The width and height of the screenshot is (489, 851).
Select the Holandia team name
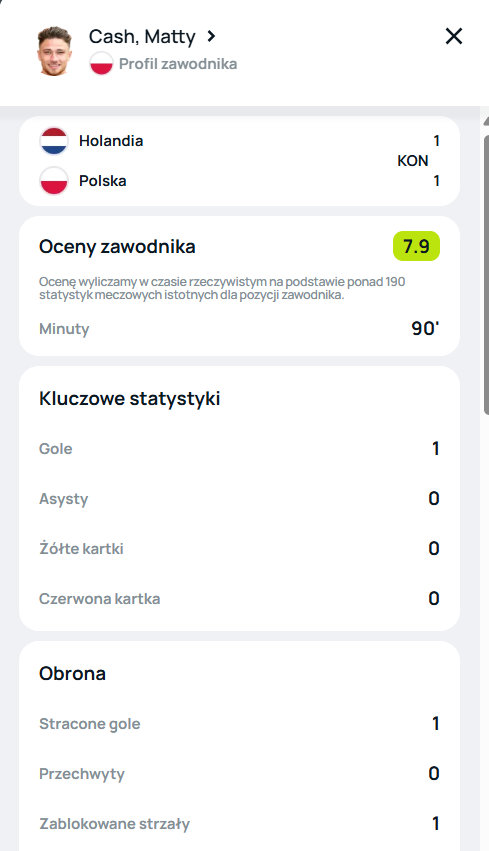111,141
